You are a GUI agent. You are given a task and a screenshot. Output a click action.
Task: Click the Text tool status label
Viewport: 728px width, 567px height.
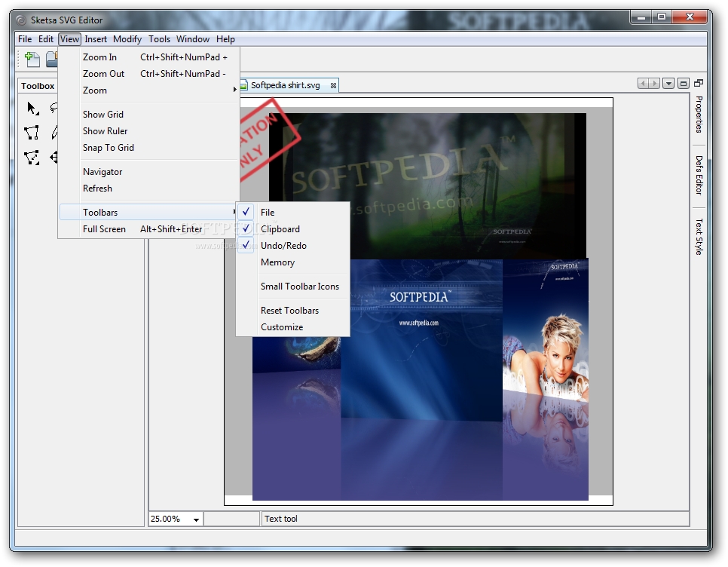pyautogui.click(x=281, y=519)
